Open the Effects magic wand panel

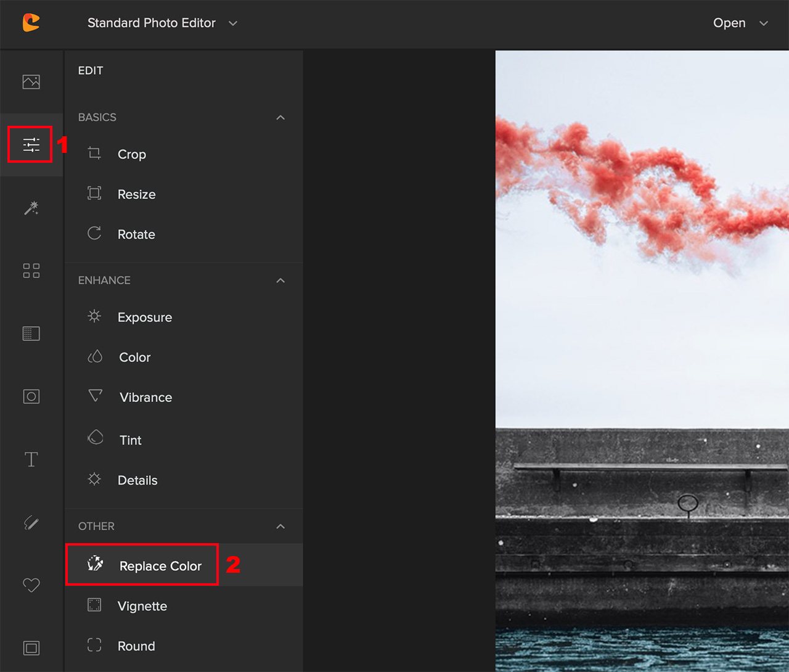click(31, 208)
